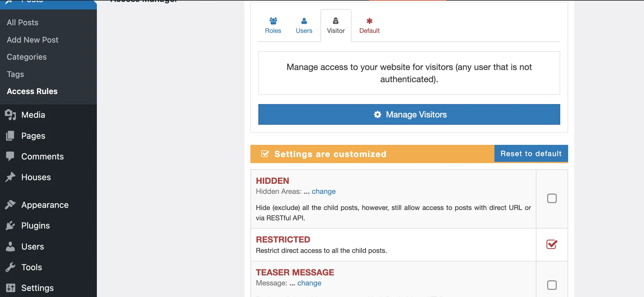
Task: Switch to the Users tab
Action: 304,26
